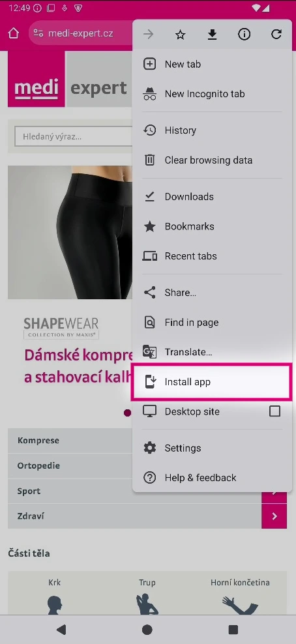
Task: Tap the forward arrow icon
Action: (x=148, y=35)
